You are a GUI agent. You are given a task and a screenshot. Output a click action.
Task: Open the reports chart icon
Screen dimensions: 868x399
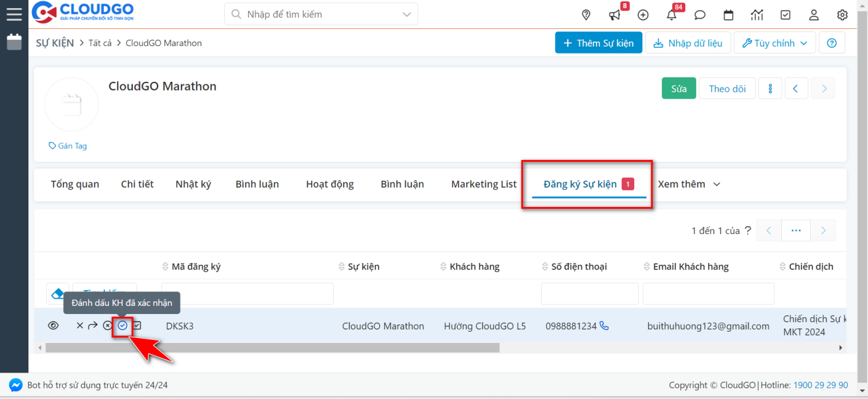coord(757,15)
